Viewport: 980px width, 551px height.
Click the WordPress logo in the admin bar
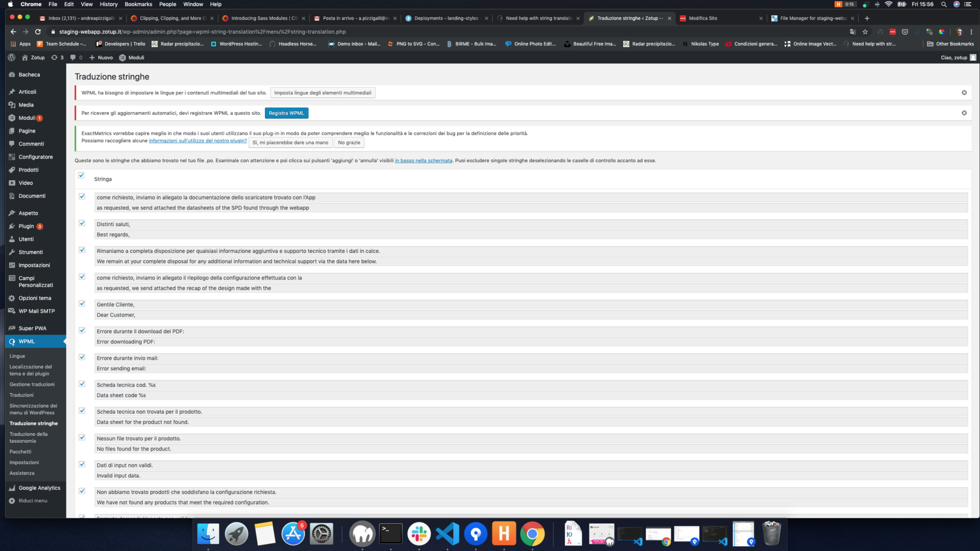(11, 58)
